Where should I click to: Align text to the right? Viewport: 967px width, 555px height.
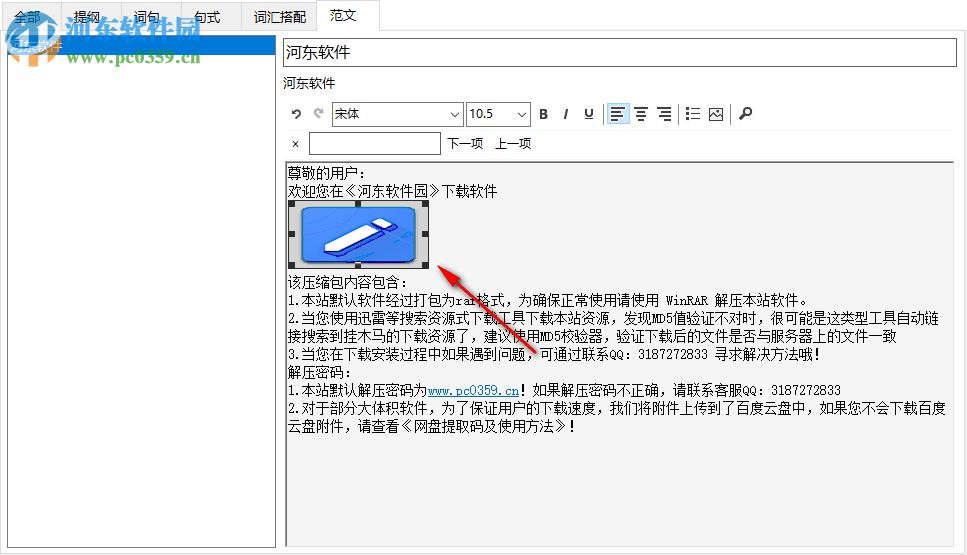point(664,114)
